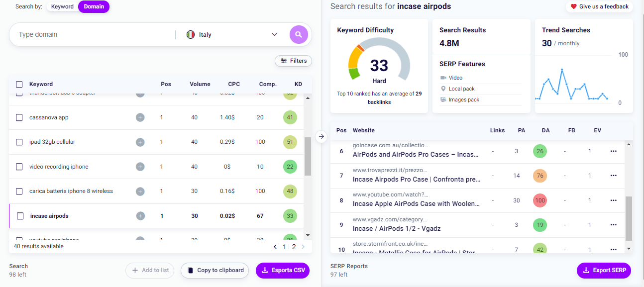Screen dimensions: 644x287
Task: Toggle the select-all checkbox in the Keyword header
Action: point(18,84)
